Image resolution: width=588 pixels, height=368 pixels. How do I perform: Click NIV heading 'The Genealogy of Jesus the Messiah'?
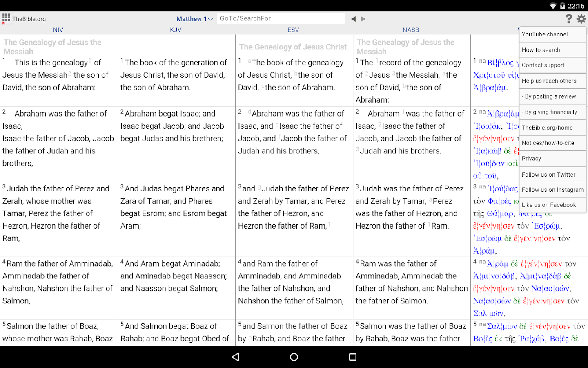[x=53, y=47]
